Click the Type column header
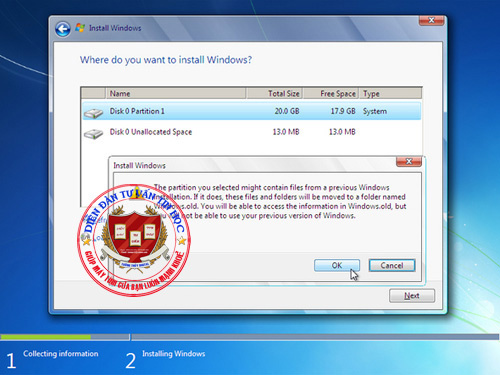Image resolution: width=500 pixels, height=375 pixels. (391, 93)
